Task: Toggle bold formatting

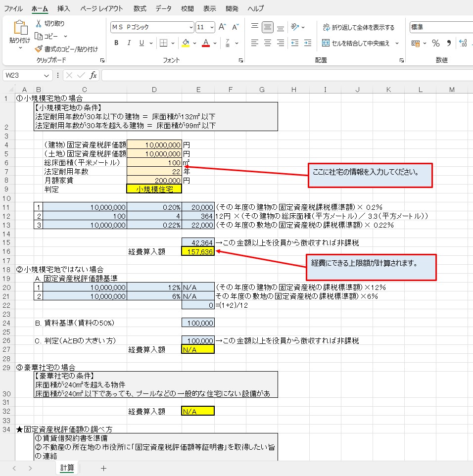Action: [116, 43]
